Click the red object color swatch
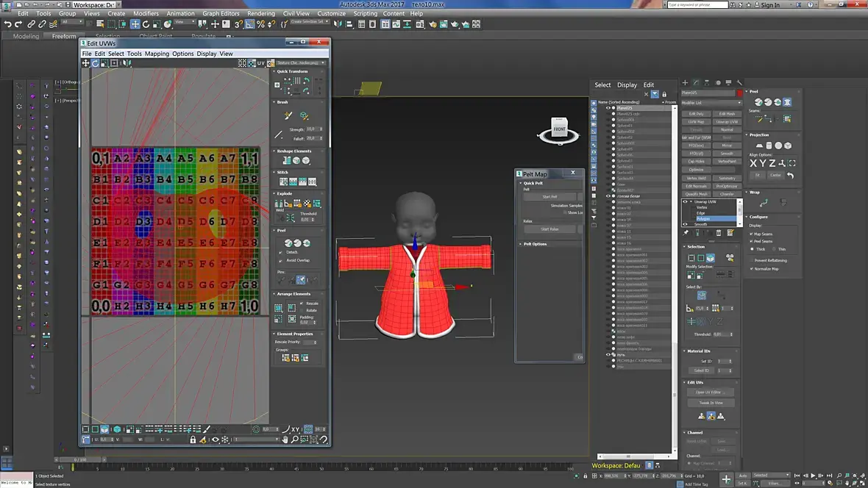The image size is (868, 488). point(739,93)
